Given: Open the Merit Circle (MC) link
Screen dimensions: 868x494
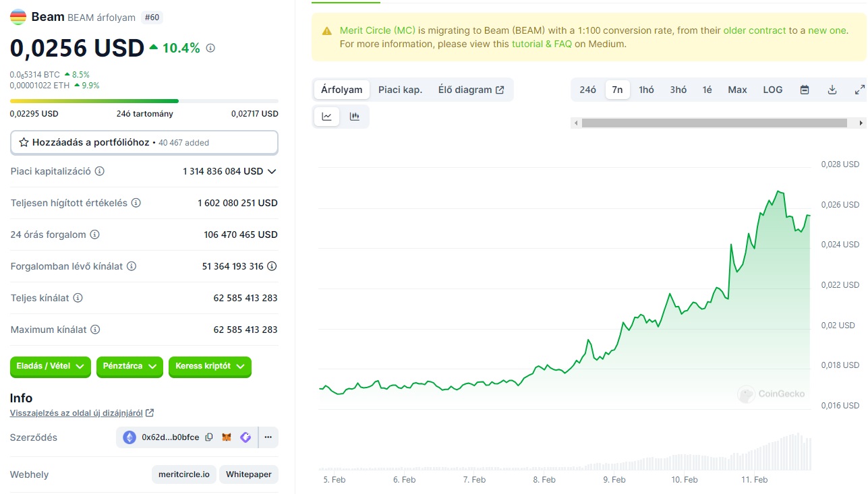Looking at the screenshot, I should click(378, 30).
